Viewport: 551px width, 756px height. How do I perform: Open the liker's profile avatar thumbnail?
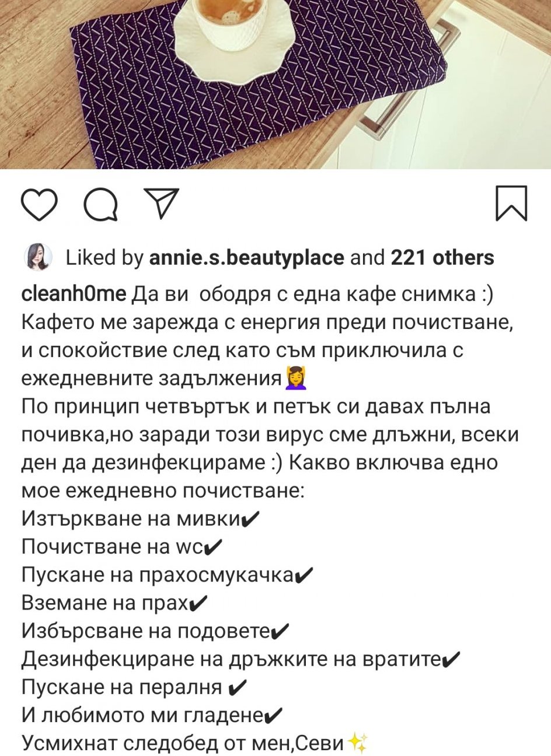(x=37, y=257)
